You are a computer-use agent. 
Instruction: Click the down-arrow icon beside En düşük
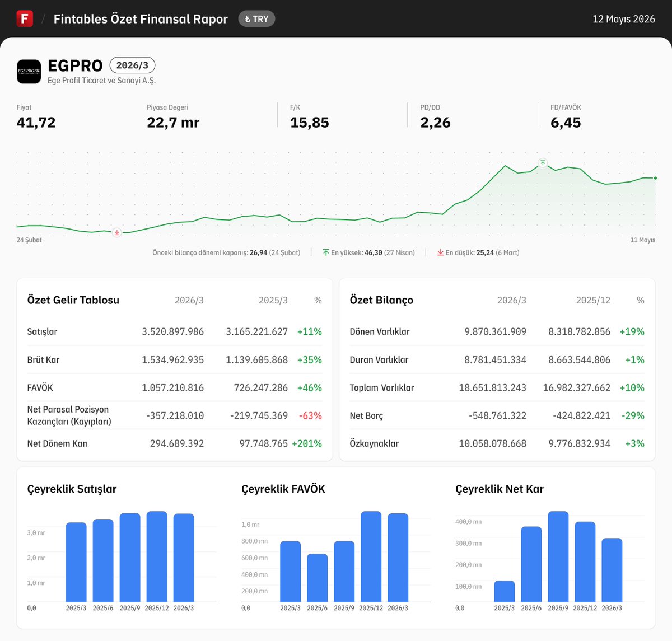441,252
